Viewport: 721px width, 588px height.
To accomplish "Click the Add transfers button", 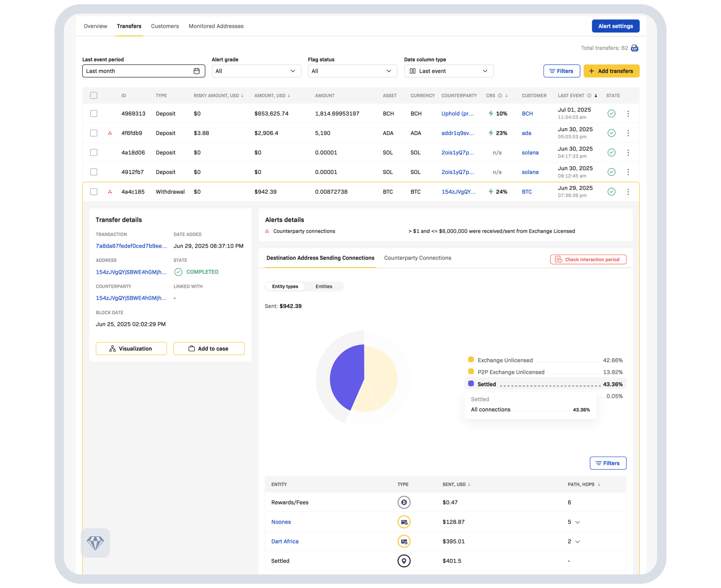I will point(611,71).
